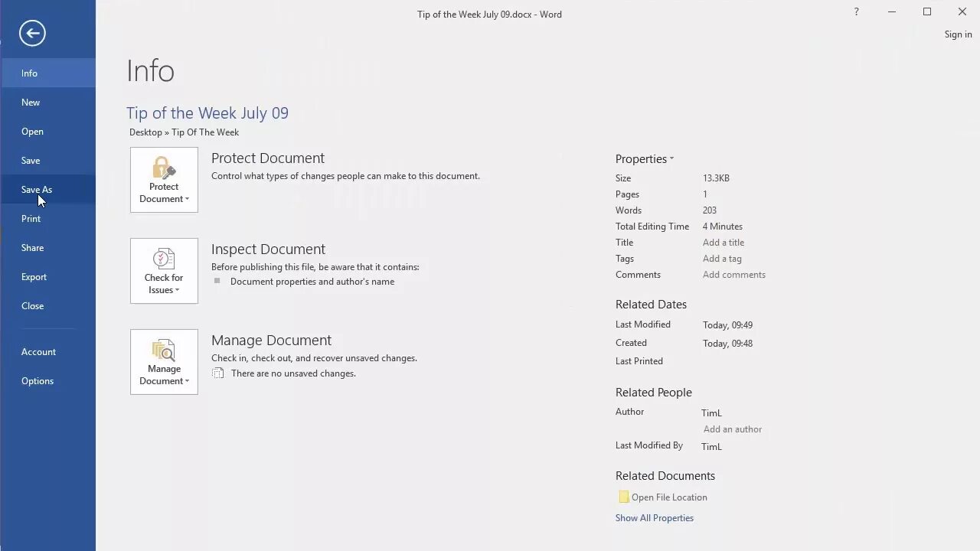Click the Open File Location folder icon
980x551 pixels.
click(623, 497)
